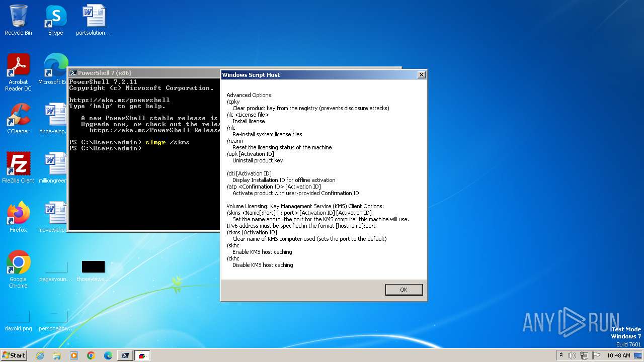Open the hitdevelop Word document icon
The height and width of the screenshot is (362, 644).
54,118
